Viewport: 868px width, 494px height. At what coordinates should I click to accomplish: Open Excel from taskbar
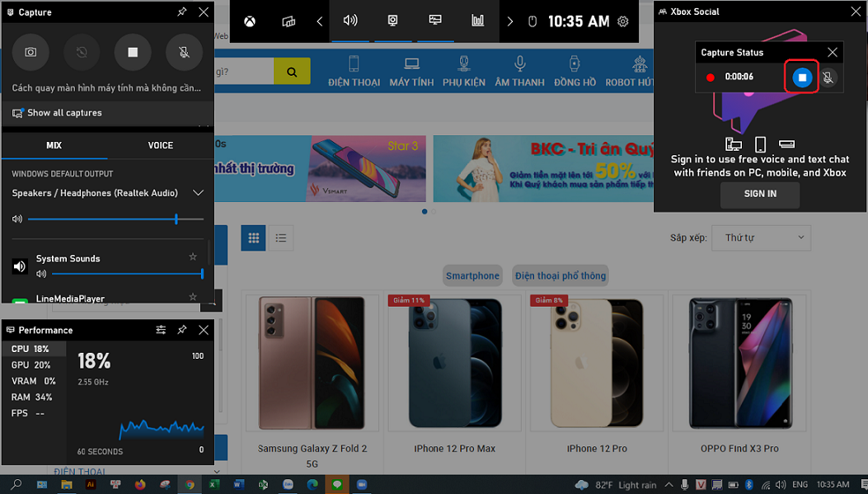(x=213, y=485)
